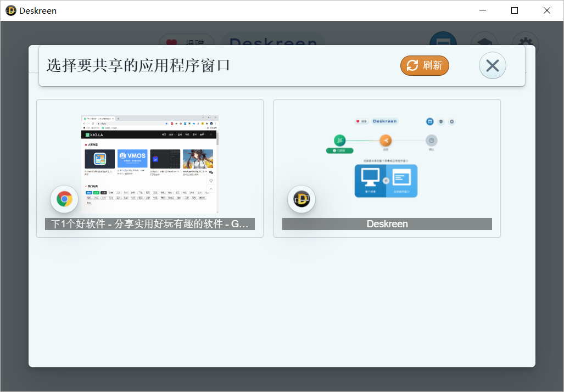Click the Chrome app icon badge
The height and width of the screenshot is (392, 564).
coord(64,199)
